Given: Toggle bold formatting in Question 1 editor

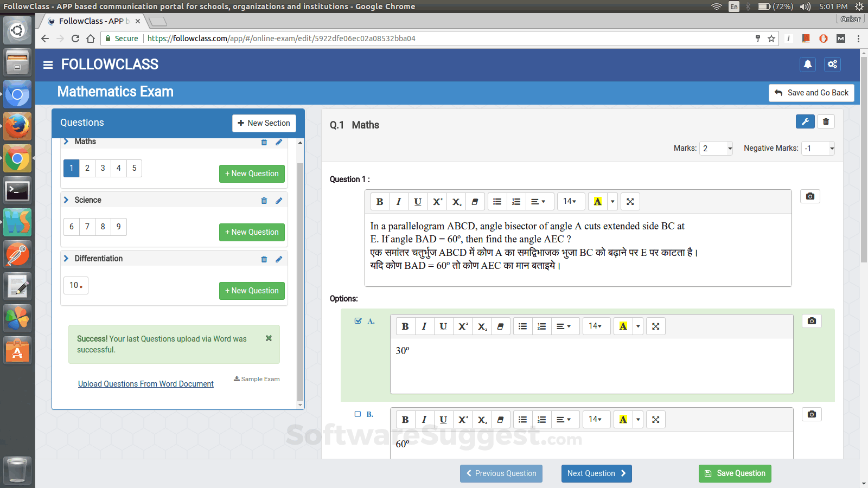Looking at the screenshot, I should [x=380, y=201].
